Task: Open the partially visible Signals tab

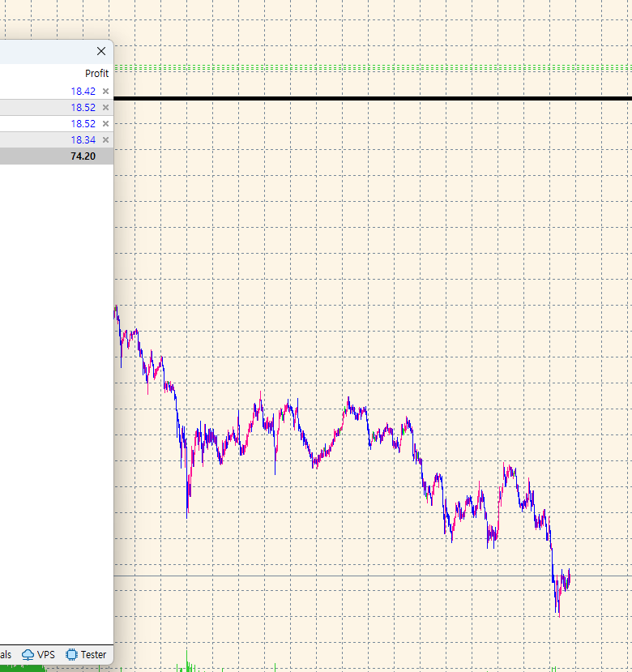Action: 5,654
